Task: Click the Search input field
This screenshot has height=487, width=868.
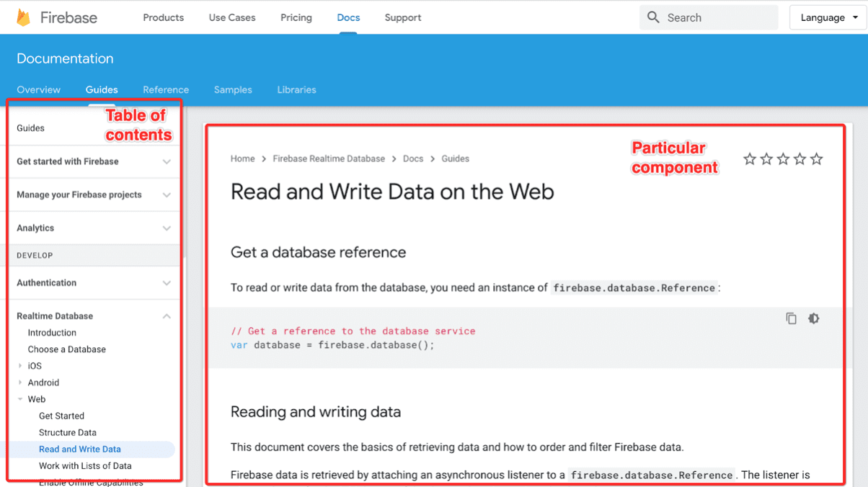Action: (709, 17)
